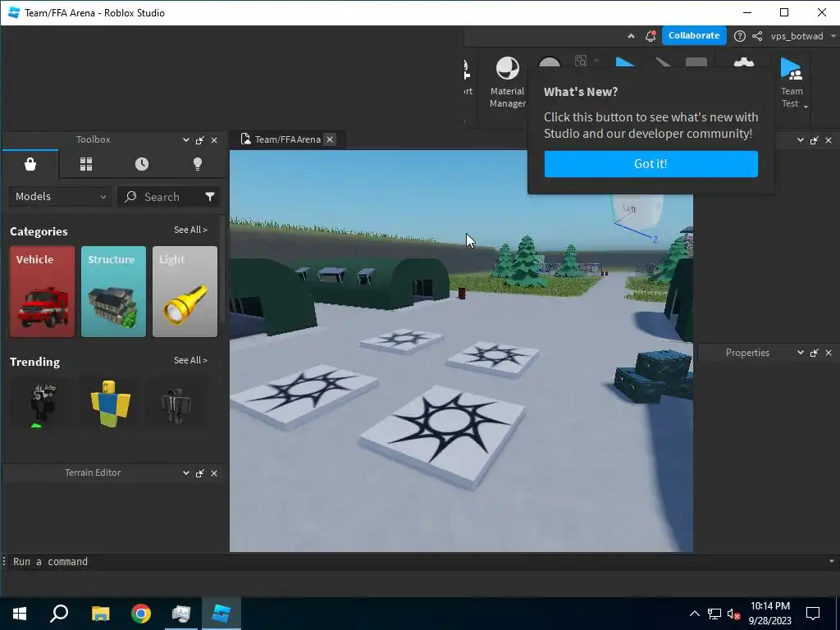Close the top-right panel above Properties
Screen dimensions: 840x630
[829, 140]
